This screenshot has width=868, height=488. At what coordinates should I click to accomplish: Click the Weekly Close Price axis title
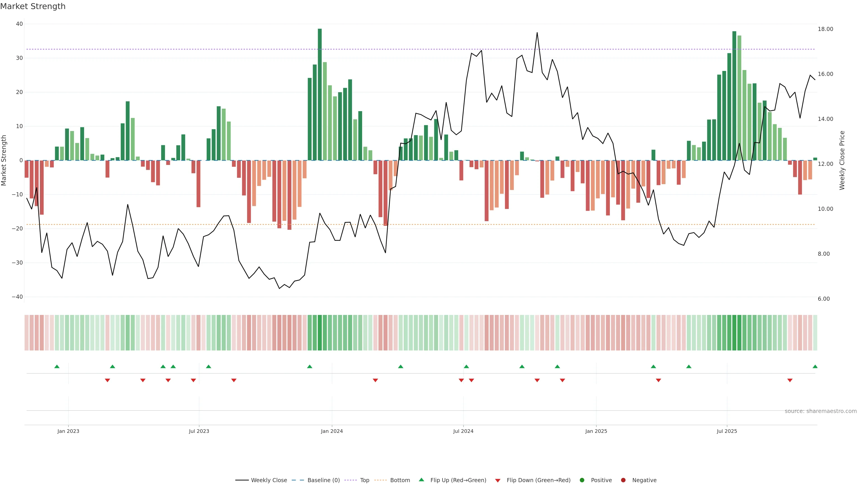(842, 160)
